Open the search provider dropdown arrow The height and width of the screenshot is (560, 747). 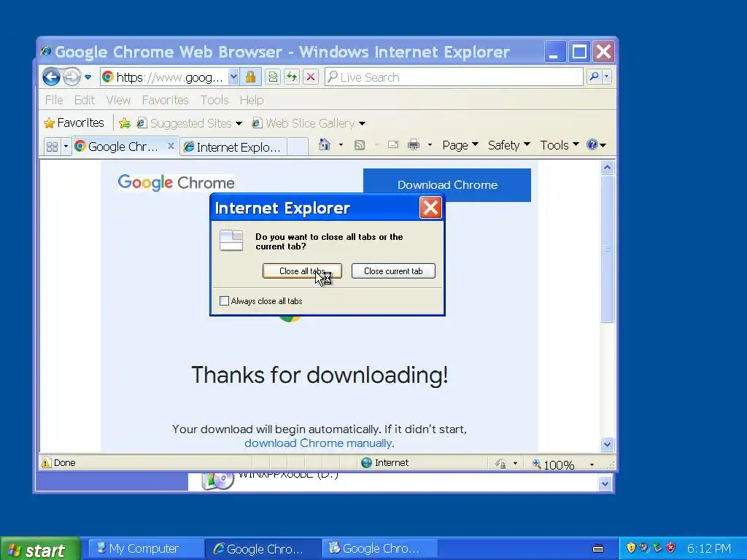606,77
